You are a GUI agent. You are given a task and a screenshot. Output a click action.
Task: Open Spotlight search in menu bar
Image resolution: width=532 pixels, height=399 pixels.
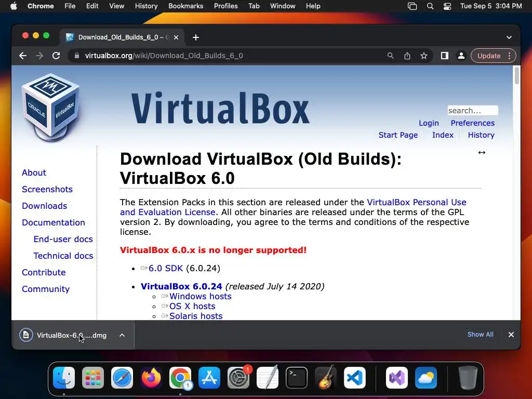pos(430,6)
